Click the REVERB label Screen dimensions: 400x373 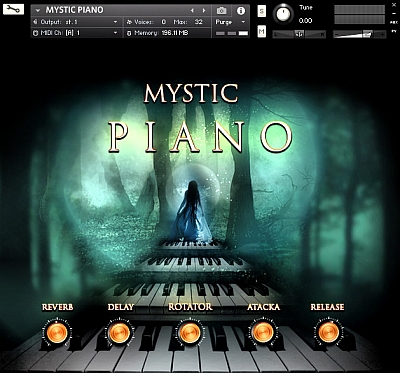pyautogui.click(x=57, y=307)
